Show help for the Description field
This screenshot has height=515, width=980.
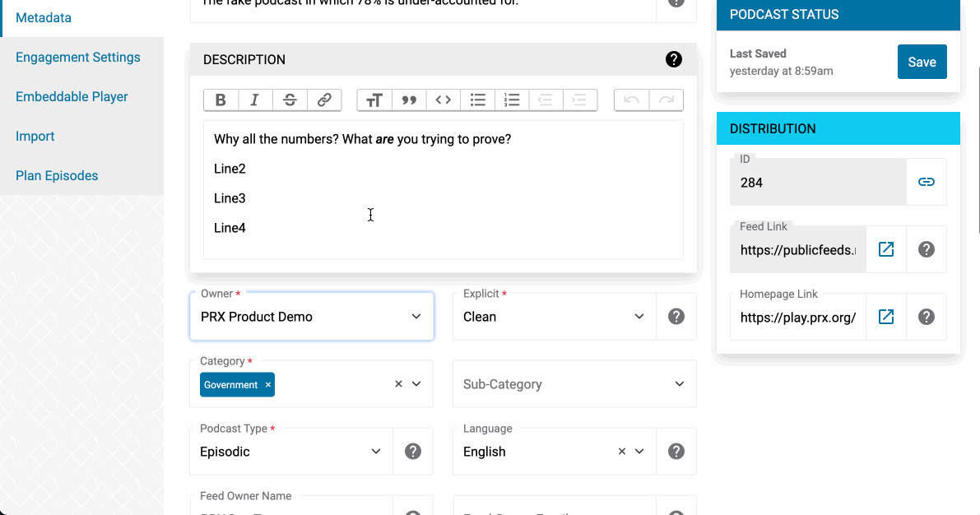coord(673,59)
